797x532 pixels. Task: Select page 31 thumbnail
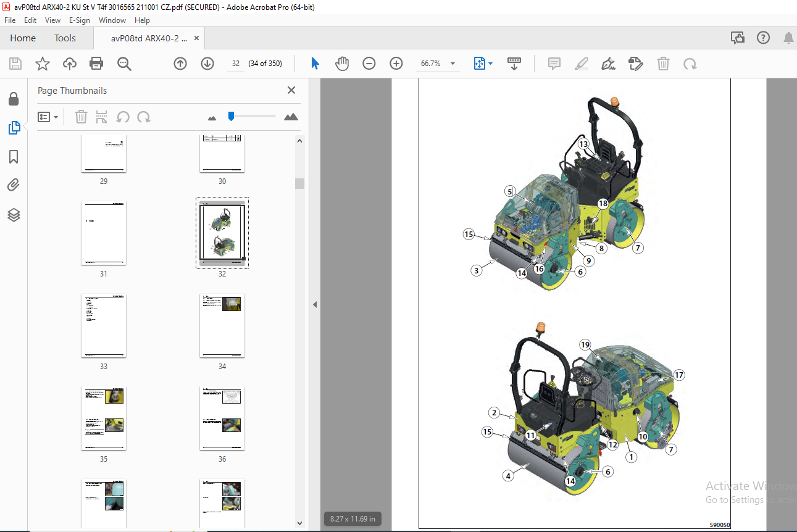click(x=104, y=233)
